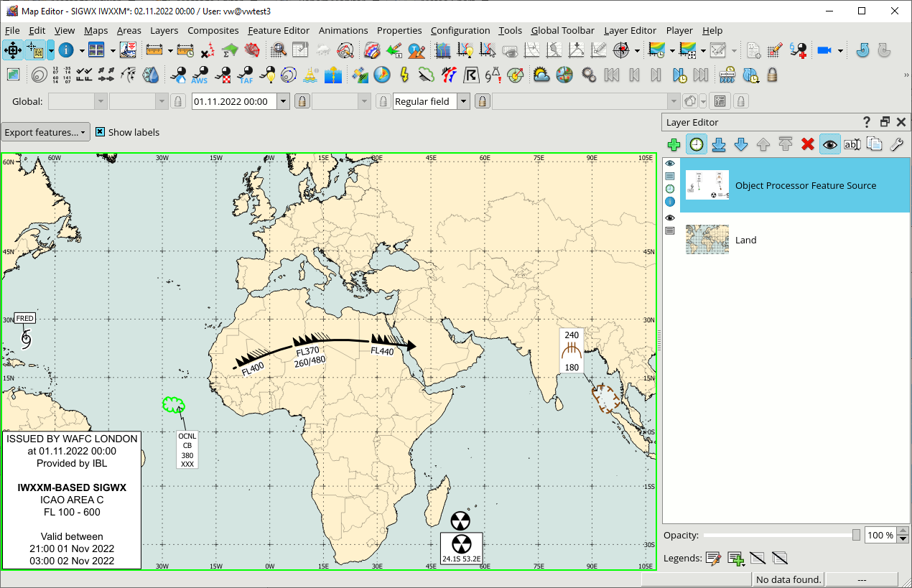Hide the Object Processor Feature Source layer
This screenshot has height=588, width=912.
click(x=670, y=164)
